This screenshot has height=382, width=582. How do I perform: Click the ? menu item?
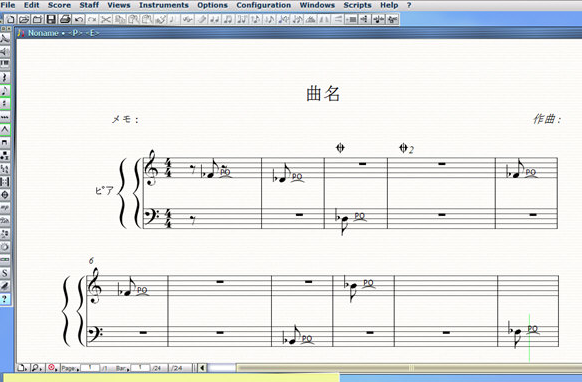pos(409,5)
